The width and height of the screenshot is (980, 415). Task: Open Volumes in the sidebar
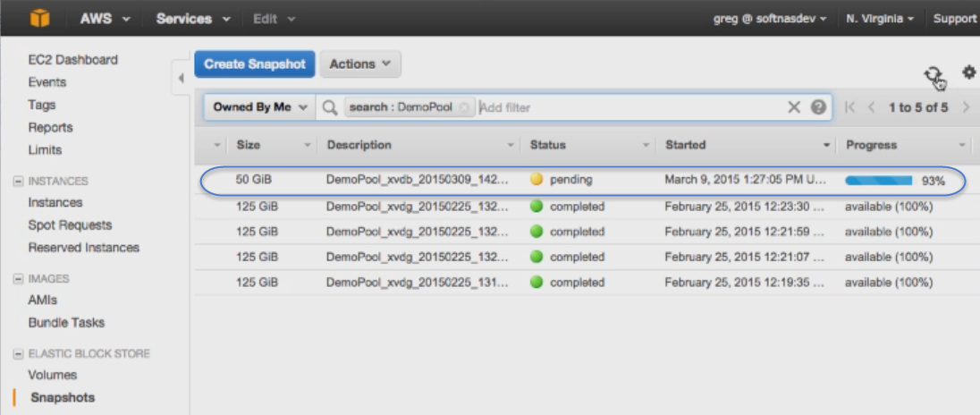tap(53, 375)
